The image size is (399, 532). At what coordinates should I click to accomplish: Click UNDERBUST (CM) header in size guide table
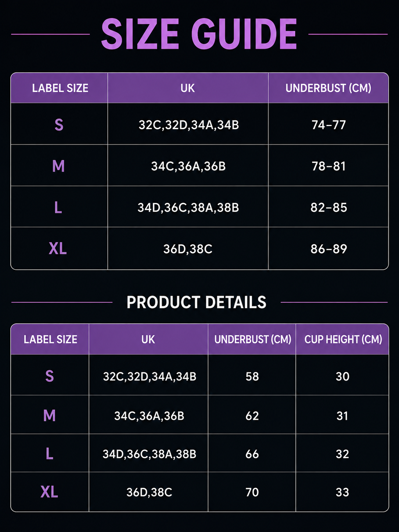pyautogui.click(x=328, y=88)
